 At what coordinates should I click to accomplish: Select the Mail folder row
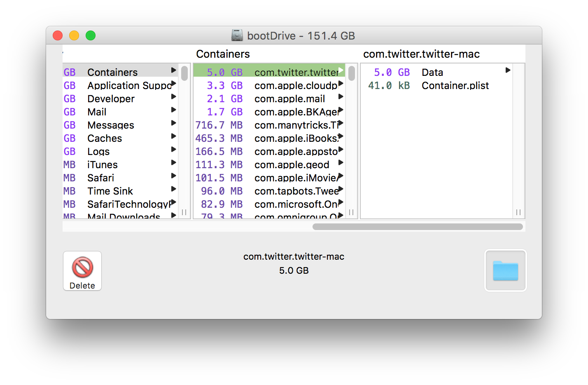[x=120, y=110]
